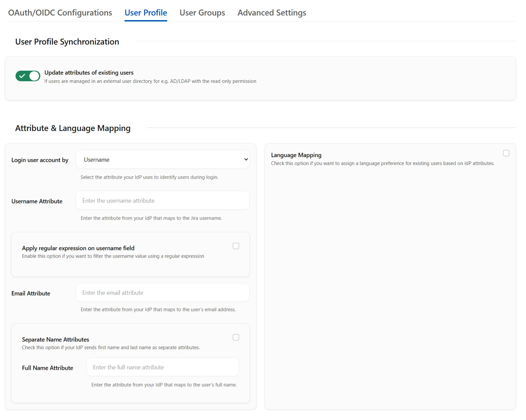
Task: Click the 'Username Attribute' field label
Action: 37,201
